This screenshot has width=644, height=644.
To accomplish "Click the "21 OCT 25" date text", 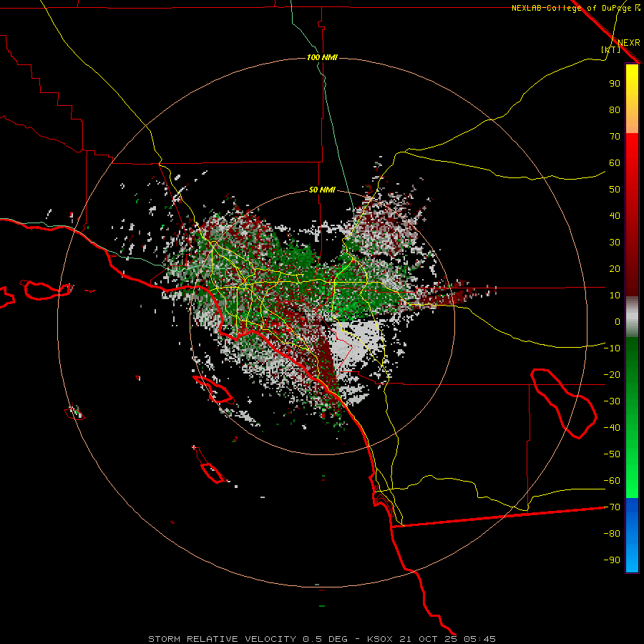I will (429, 639).
